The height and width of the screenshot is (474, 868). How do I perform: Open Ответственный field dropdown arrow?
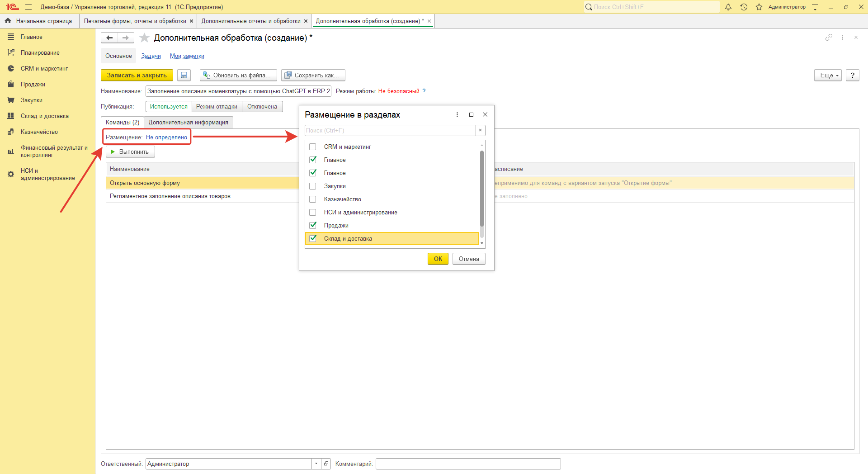pos(316,464)
